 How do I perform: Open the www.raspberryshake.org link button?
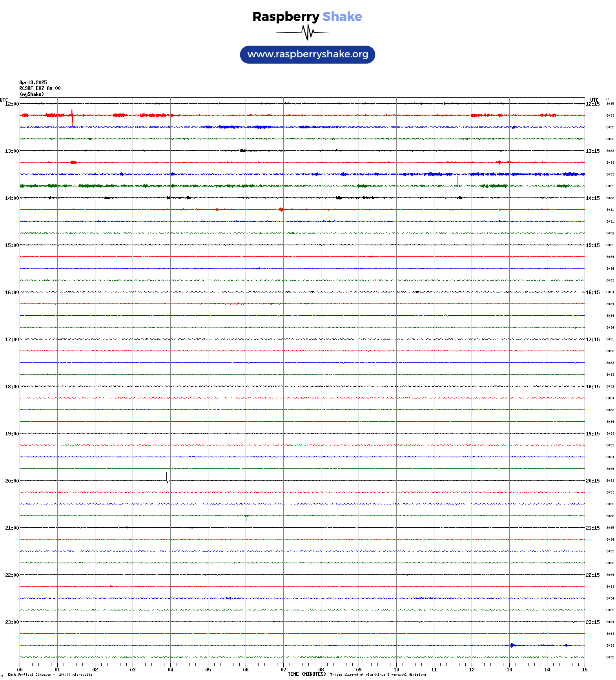coord(308,55)
